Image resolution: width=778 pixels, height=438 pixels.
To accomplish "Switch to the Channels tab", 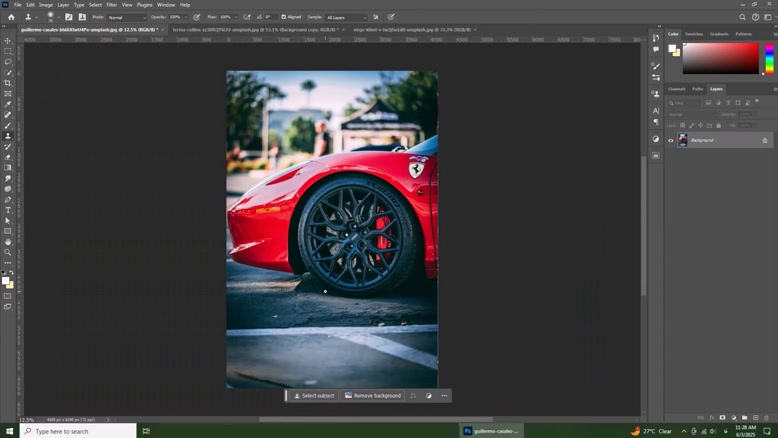I will point(676,89).
